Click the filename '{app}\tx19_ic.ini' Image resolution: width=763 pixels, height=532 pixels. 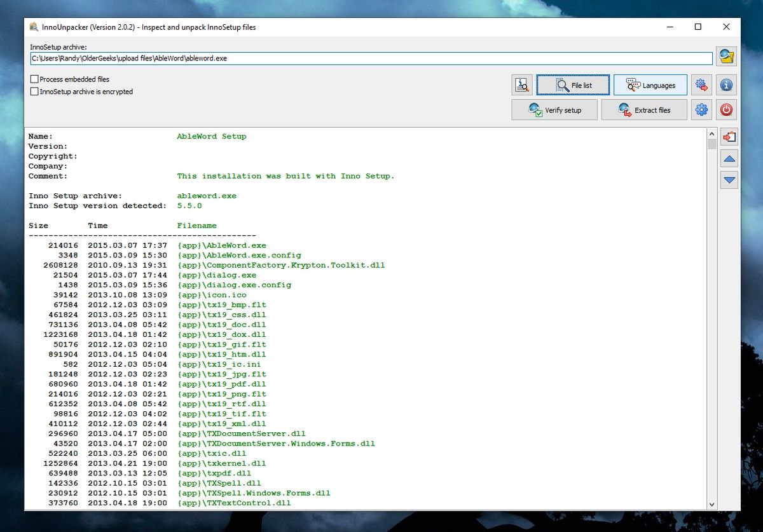[x=219, y=364]
